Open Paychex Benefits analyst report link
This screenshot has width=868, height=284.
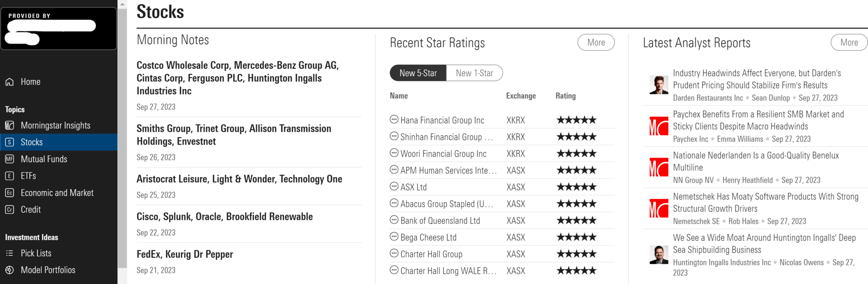point(758,120)
